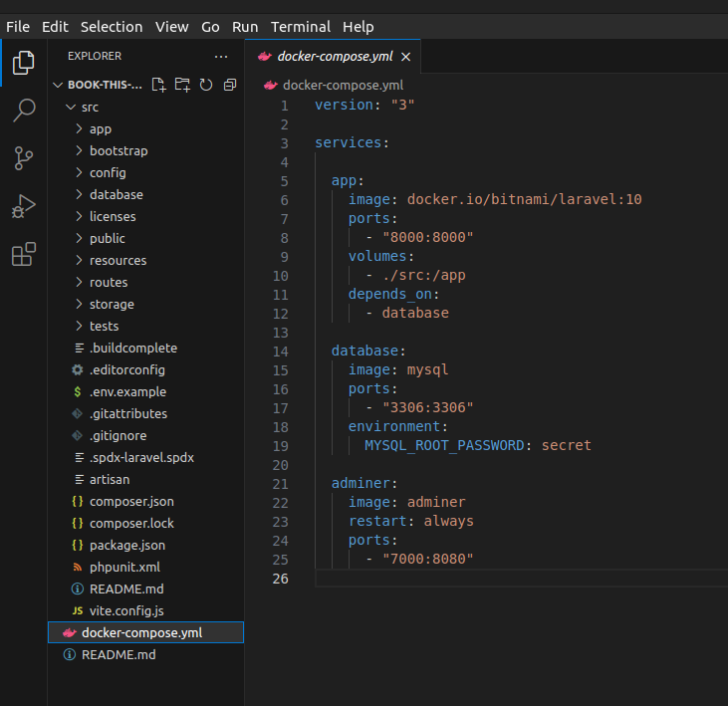Screen dimensions: 728x706
Task: Open the Run menu
Action: (245, 27)
